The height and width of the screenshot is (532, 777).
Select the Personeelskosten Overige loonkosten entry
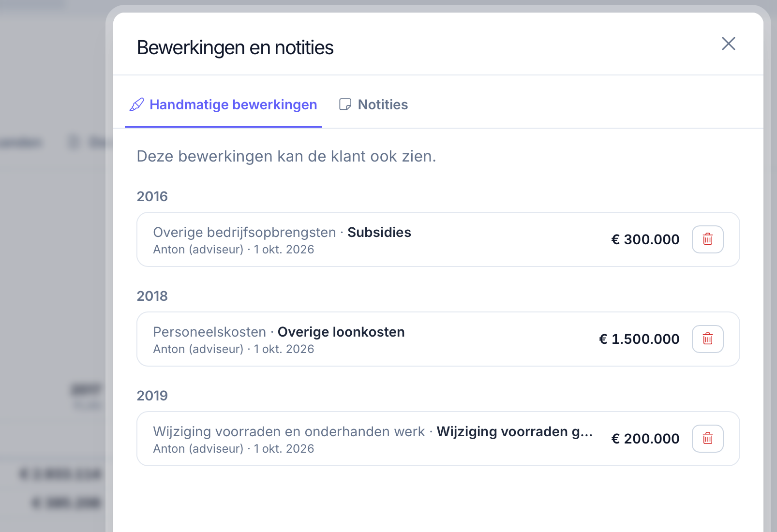(438, 339)
